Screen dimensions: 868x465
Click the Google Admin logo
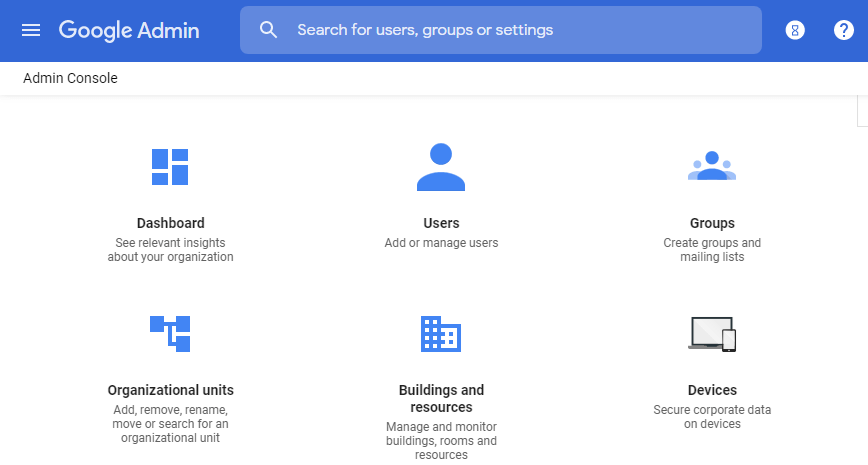[x=129, y=30]
